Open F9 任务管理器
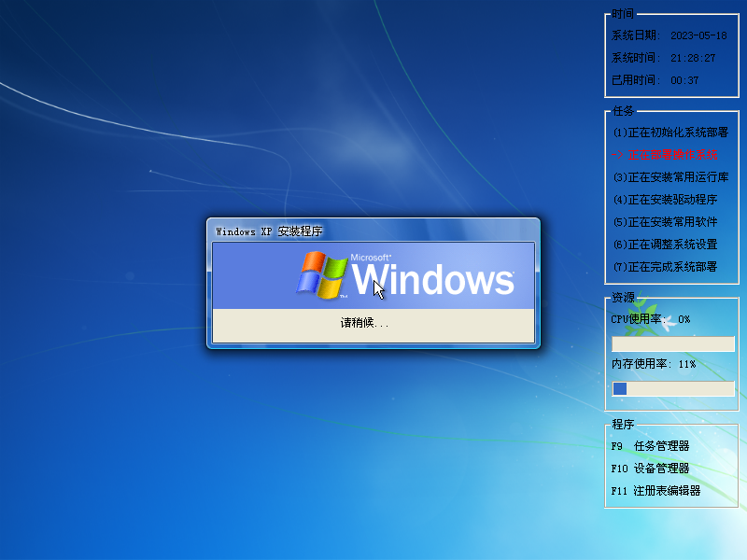 (650, 446)
